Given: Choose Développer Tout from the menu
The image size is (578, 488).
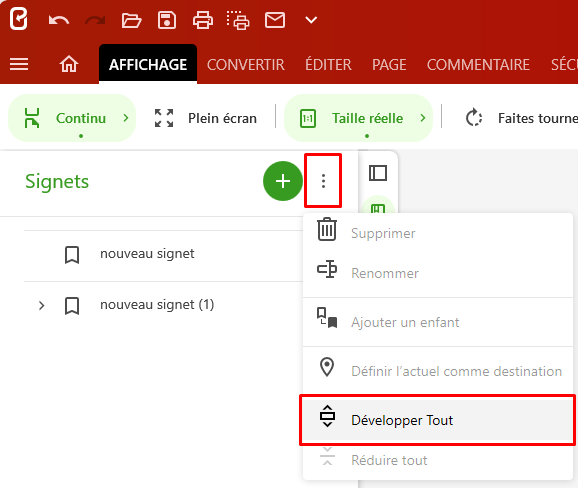Looking at the screenshot, I should 438,420.
